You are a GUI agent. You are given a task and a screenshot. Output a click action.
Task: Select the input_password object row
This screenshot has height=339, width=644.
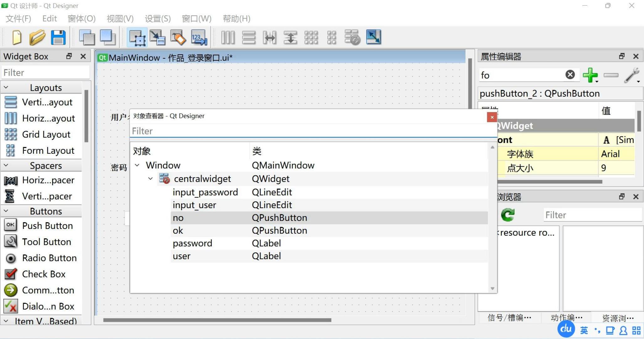[205, 192]
